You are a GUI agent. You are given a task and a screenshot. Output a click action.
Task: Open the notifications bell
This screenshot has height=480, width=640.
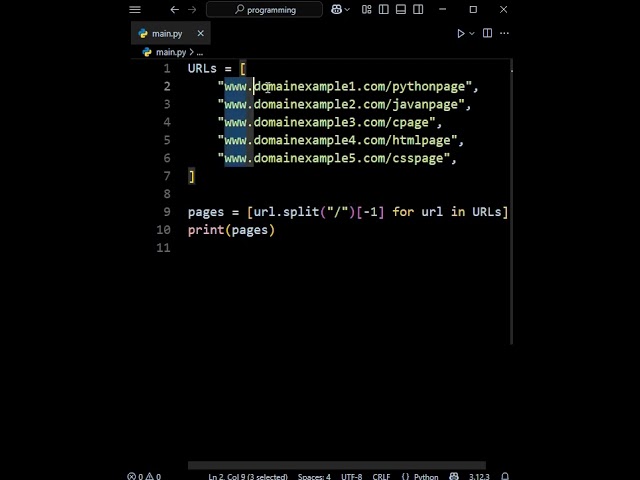coord(505,476)
